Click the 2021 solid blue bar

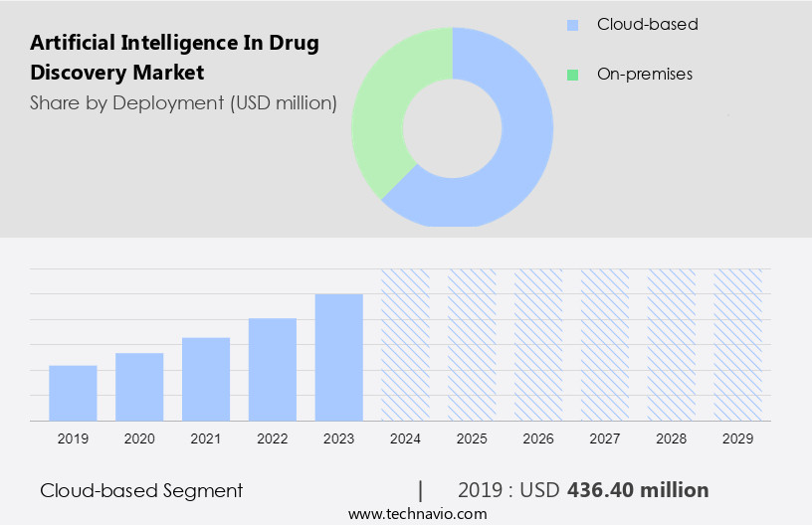point(206,379)
